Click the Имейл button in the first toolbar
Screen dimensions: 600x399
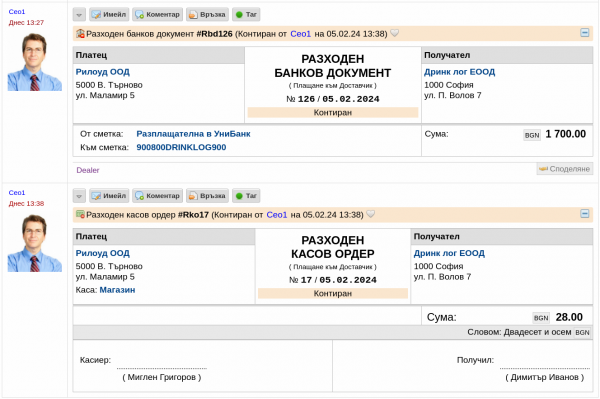pyautogui.click(x=109, y=15)
